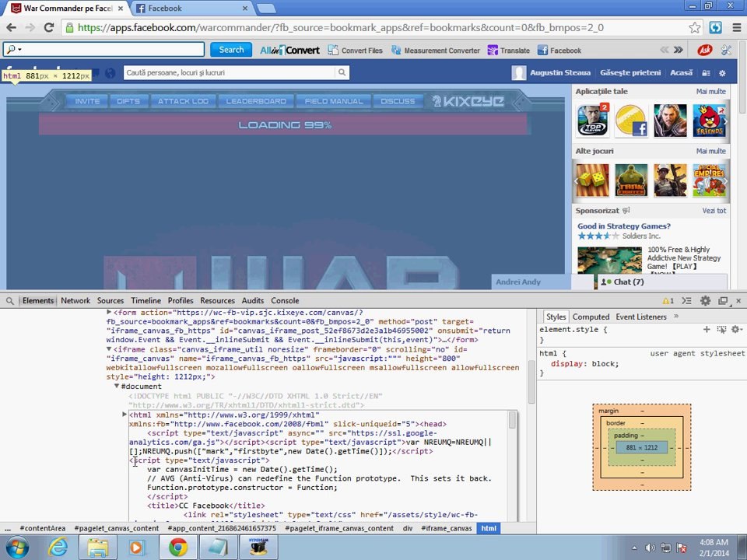Reload the War Commander page
Viewport: 747px width, 560px height.
pos(48,27)
